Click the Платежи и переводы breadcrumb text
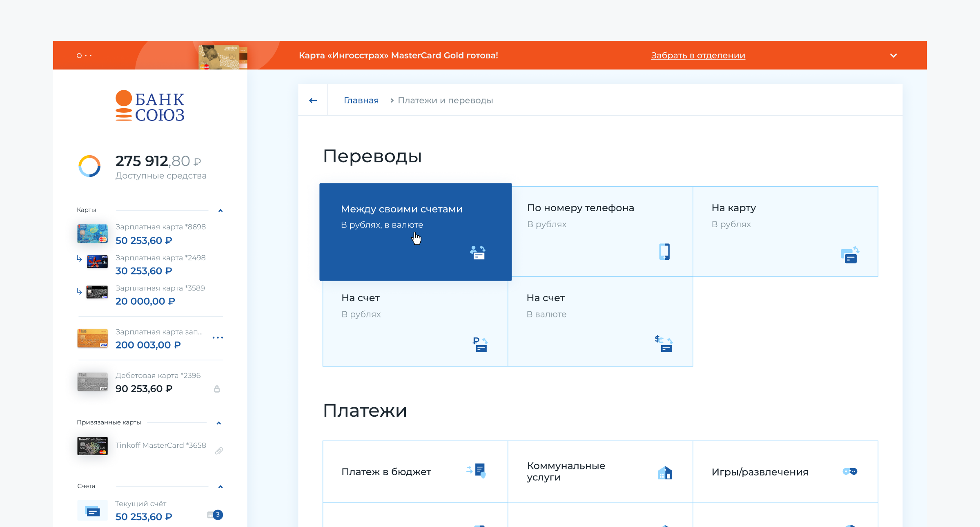Viewport: 980px width, 527px height. click(x=445, y=100)
